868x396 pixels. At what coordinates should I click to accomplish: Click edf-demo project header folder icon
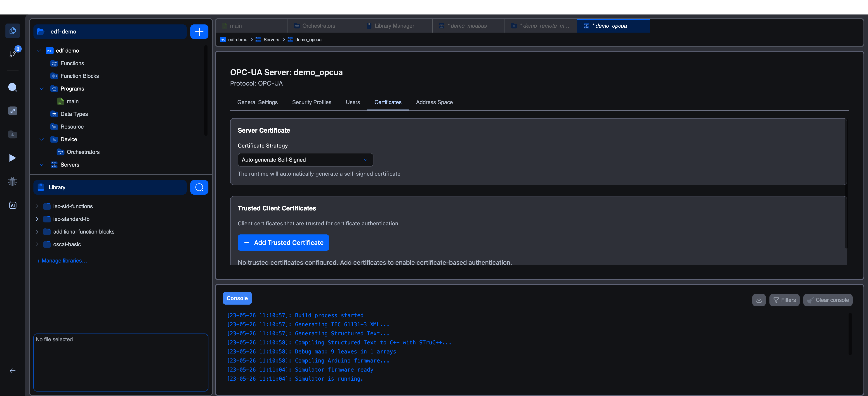40,32
